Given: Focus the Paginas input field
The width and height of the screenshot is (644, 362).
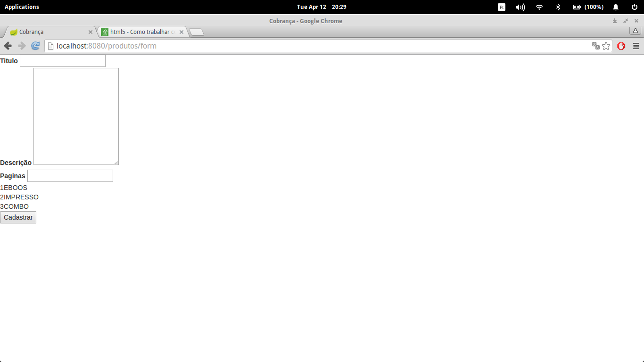Looking at the screenshot, I should [x=70, y=176].
